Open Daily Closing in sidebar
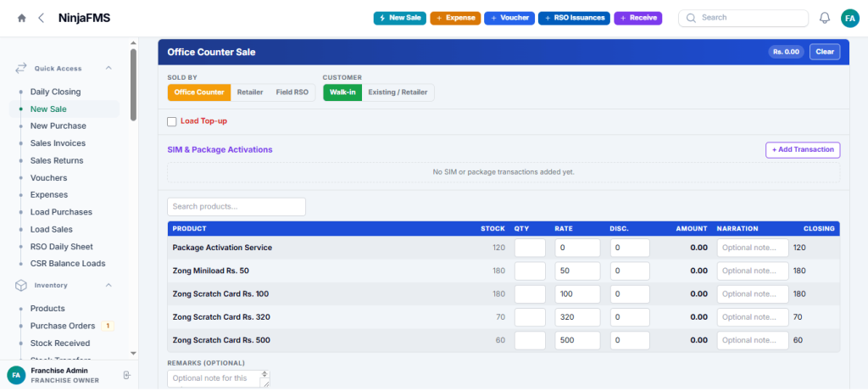This screenshot has height=391, width=868. coord(55,92)
